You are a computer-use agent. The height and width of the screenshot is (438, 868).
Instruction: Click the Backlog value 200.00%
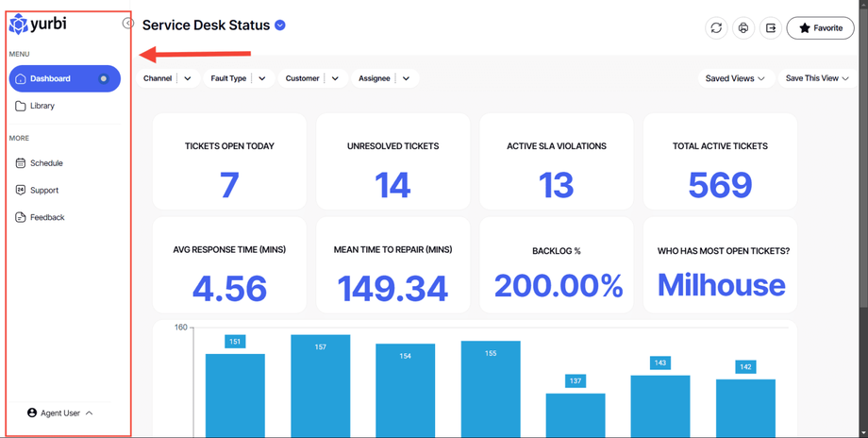coord(558,286)
